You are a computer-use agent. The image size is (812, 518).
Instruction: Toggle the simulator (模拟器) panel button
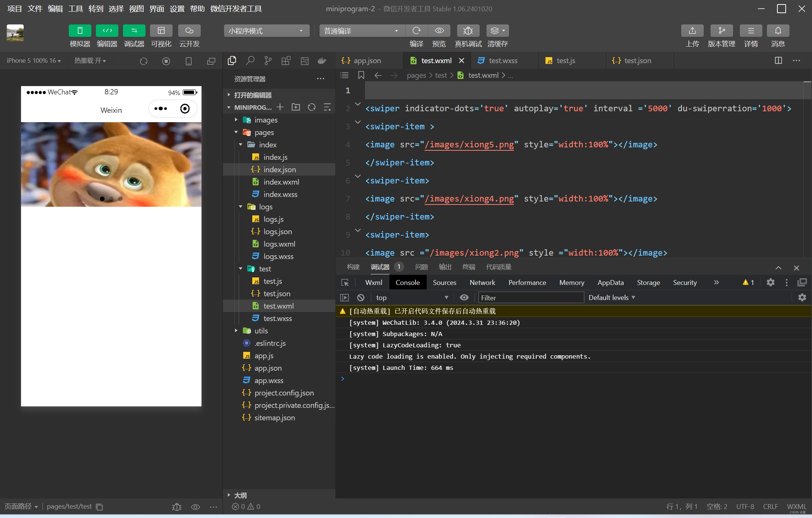[80, 30]
